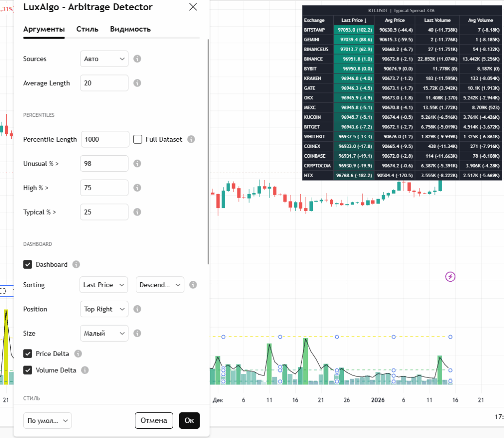Close the Arbitrage Detector dialog
Screen dimensions: 504x438
coord(193,7)
